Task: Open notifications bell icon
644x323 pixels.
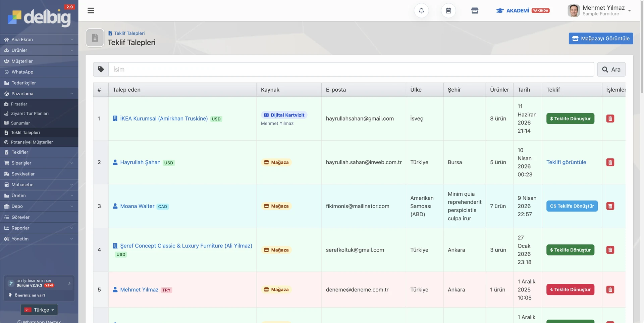Action: coord(421,10)
